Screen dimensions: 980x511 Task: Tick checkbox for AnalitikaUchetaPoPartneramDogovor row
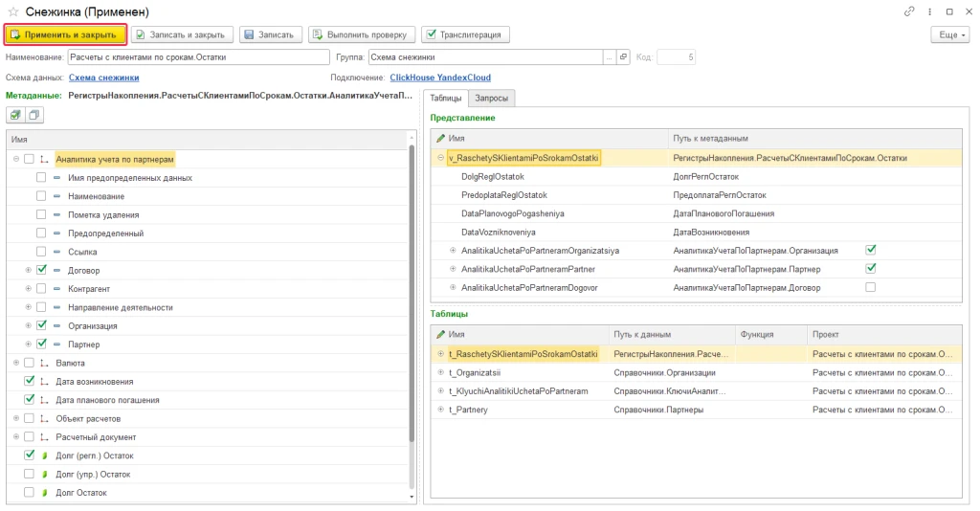click(870, 287)
